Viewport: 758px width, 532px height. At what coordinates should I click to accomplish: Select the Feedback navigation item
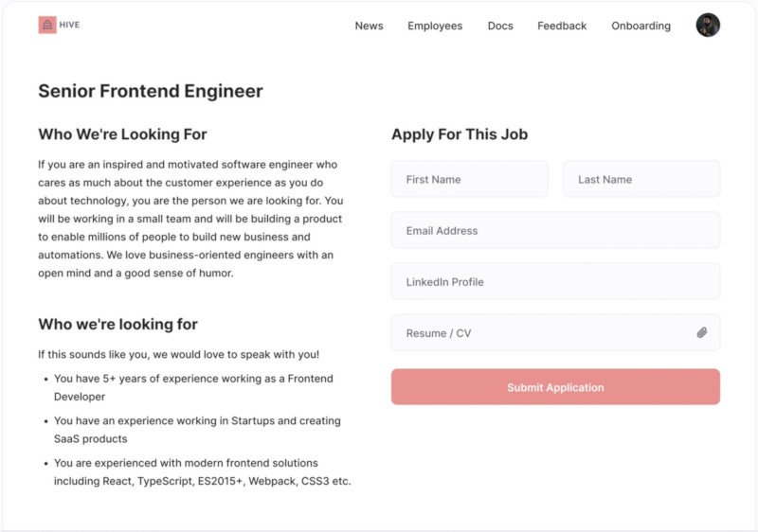pyautogui.click(x=562, y=26)
